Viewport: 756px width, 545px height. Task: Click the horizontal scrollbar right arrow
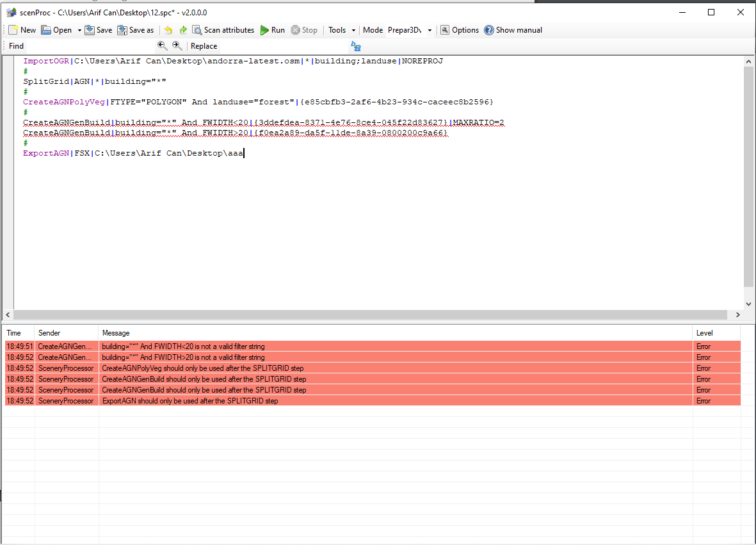tap(737, 314)
